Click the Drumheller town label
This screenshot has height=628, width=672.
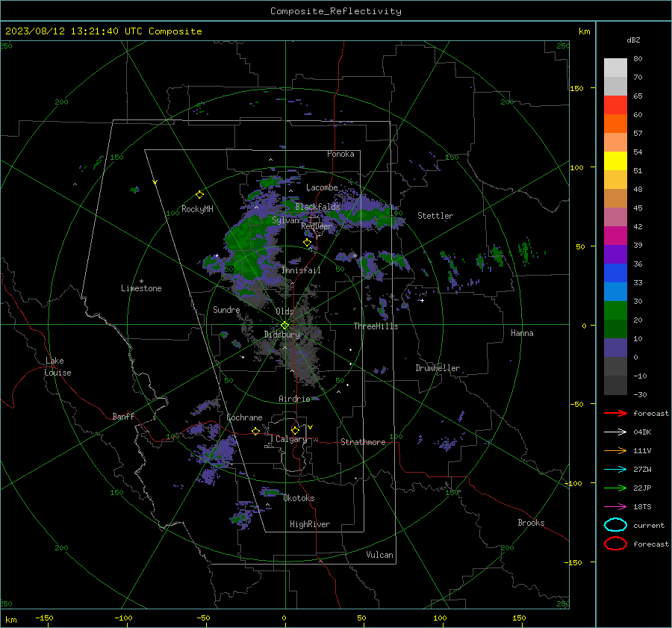(438, 368)
